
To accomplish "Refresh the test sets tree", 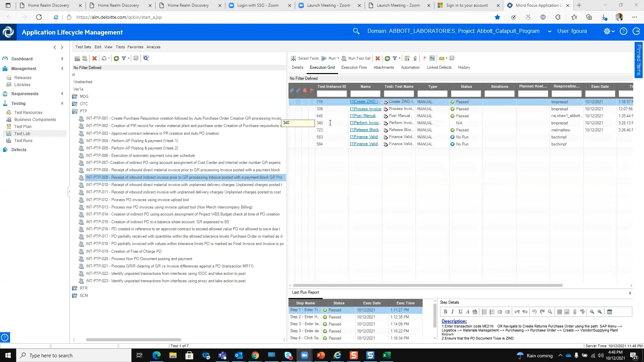I will tap(116, 58).
